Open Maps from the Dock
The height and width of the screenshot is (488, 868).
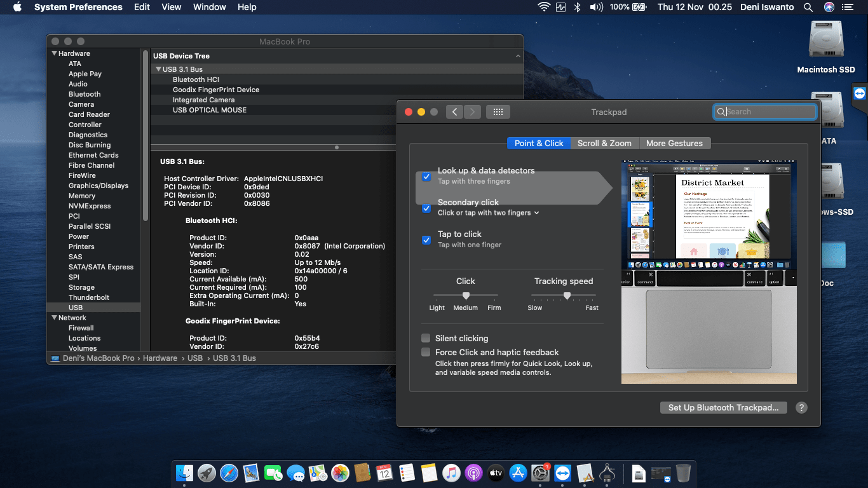(x=318, y=473)
